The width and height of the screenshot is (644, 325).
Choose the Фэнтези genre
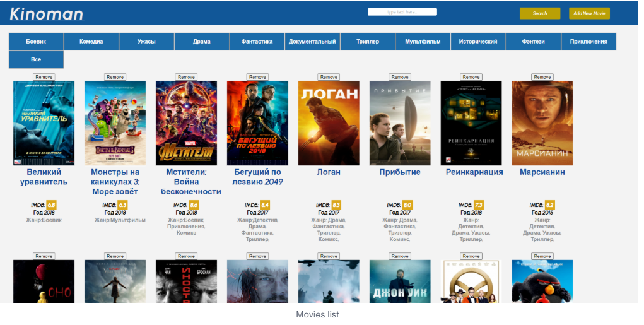click(533, 42)
